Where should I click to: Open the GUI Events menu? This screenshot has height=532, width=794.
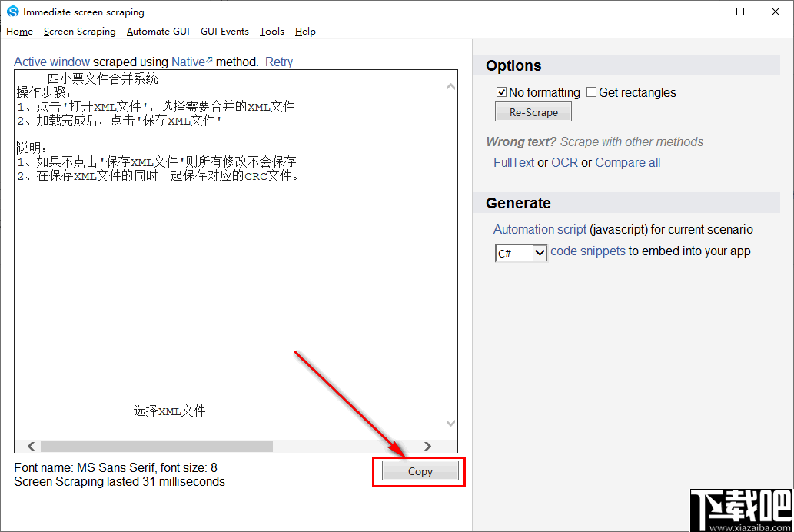coord(224,32)
